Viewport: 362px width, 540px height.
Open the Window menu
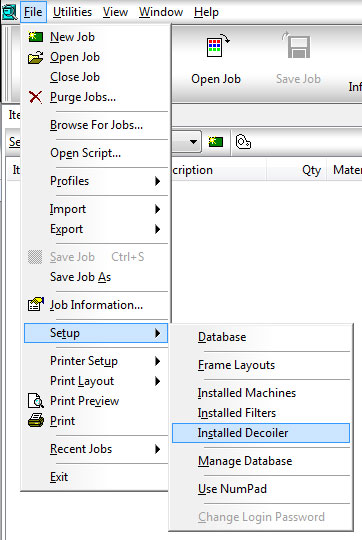(161, 12)
